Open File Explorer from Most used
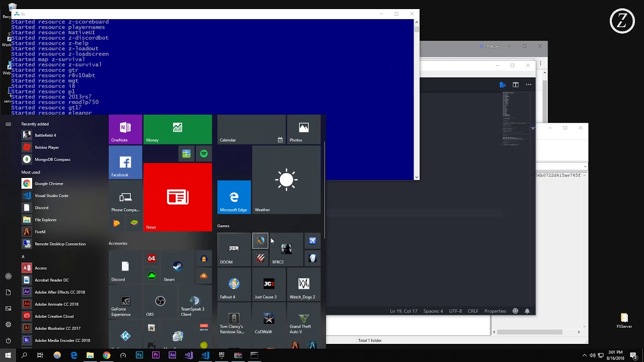The width and height of the screenshot is (644, 362). [x=63, y=220]
